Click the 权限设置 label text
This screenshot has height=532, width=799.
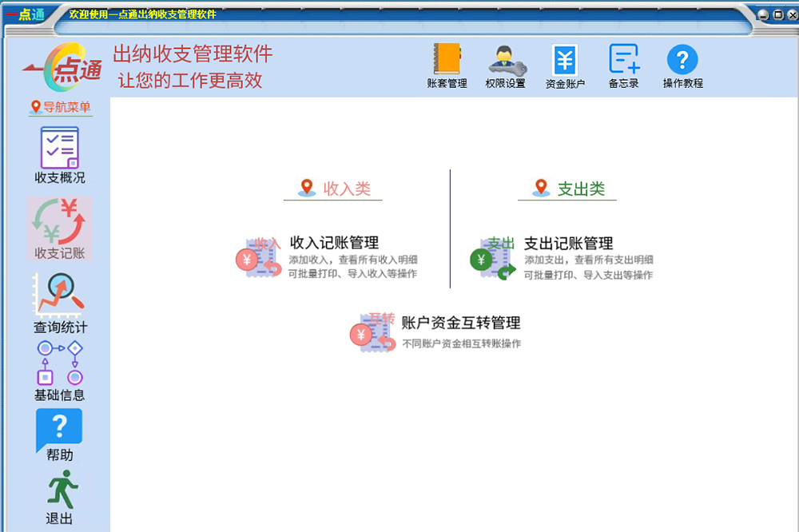click(x=506, y=84)
